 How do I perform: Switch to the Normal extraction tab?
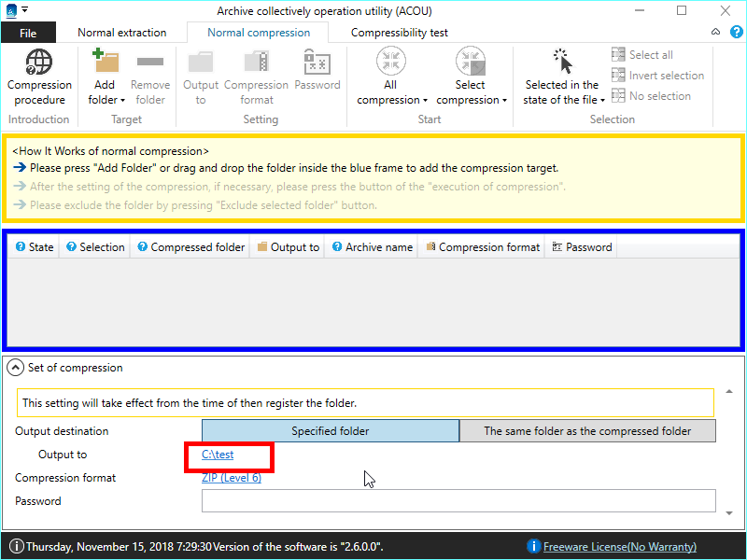[122, 33]
